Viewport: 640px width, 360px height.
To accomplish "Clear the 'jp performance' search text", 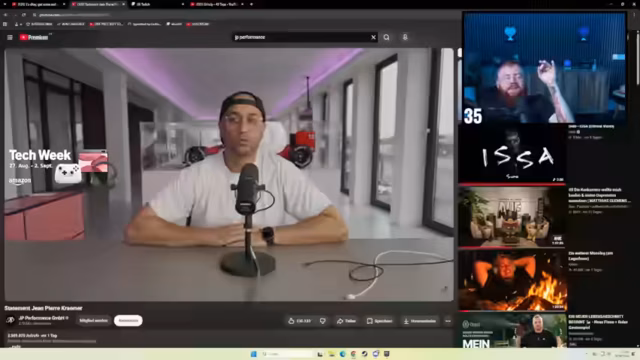I will (x=373, y=37).
